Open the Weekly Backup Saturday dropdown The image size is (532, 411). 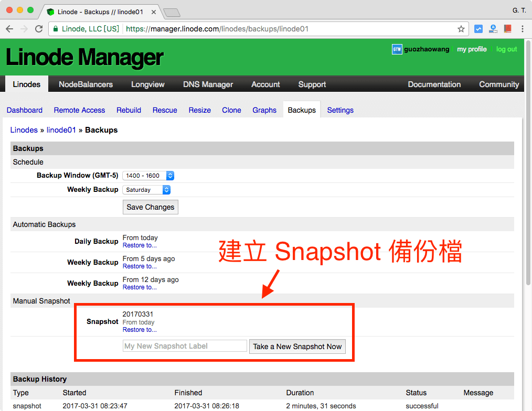[146, 189]
